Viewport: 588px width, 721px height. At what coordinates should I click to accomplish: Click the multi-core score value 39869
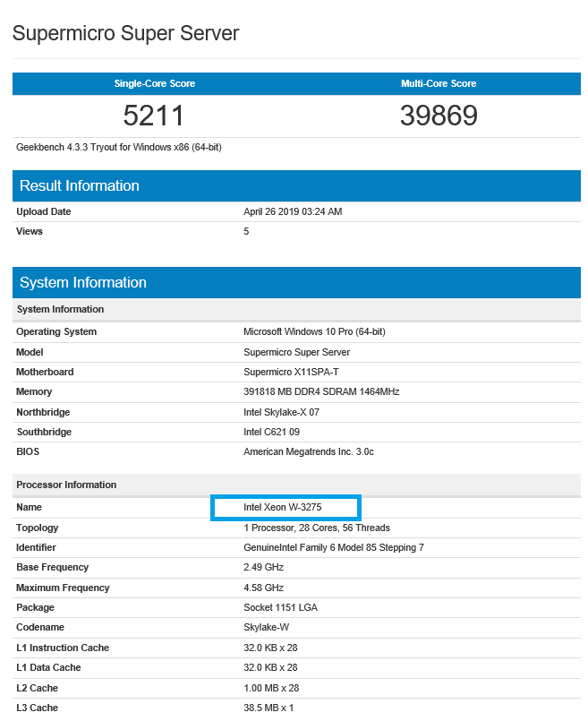pos(439,116)
